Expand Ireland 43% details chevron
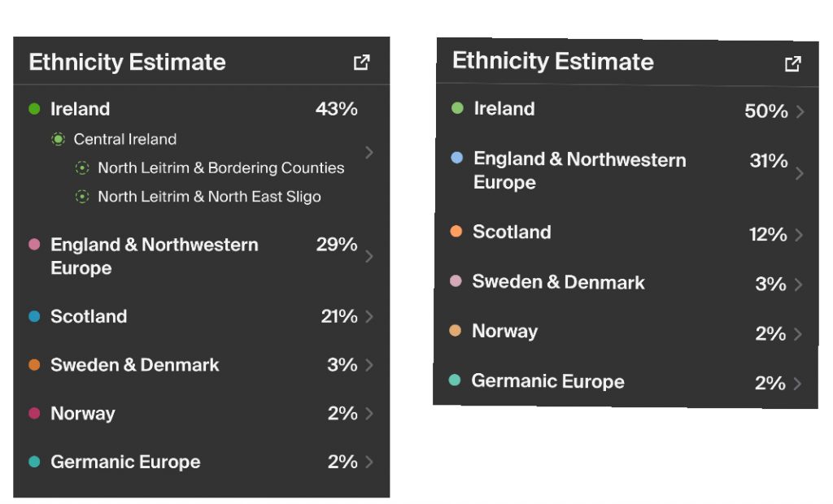This screenshot has width=833, height=504. (370, 152)
